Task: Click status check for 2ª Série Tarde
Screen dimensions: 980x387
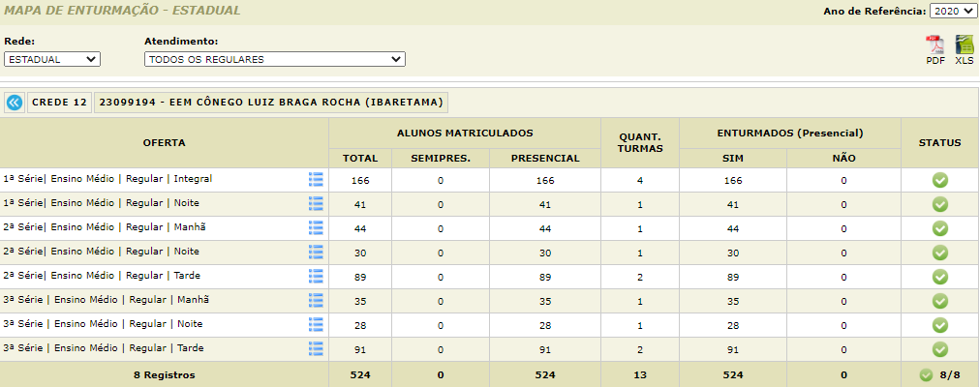Action: coord(940,277)
